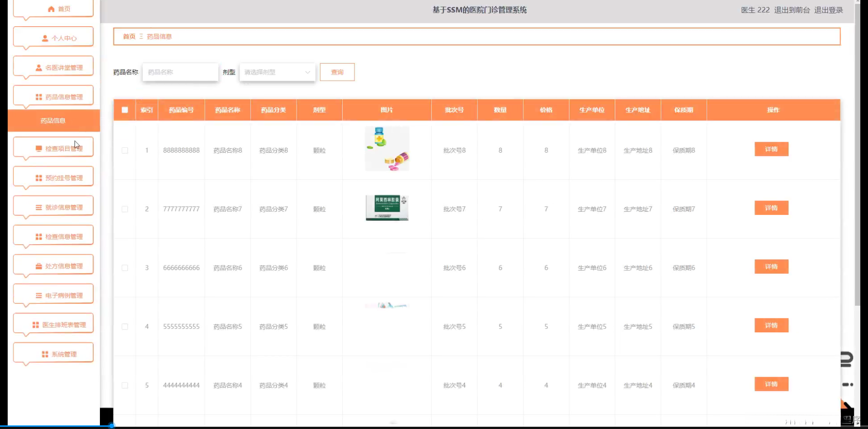Click the grid icon beside 系统管理
This screenshot has width=868, height=429.
[x=45, y=354]
